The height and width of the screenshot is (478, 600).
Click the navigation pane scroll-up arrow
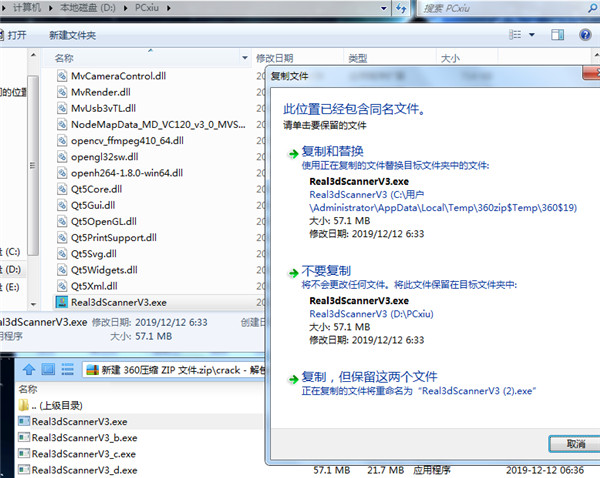[x=33, y=55]
